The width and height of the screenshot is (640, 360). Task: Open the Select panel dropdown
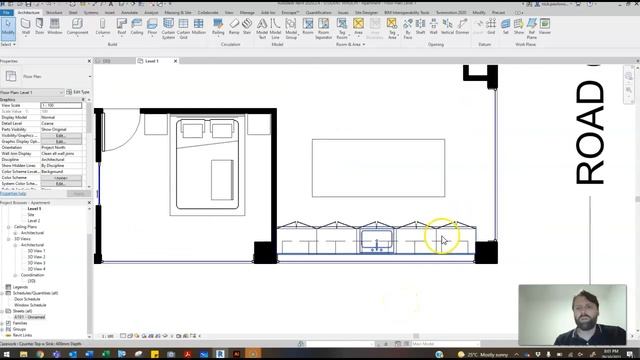point(8,44)
